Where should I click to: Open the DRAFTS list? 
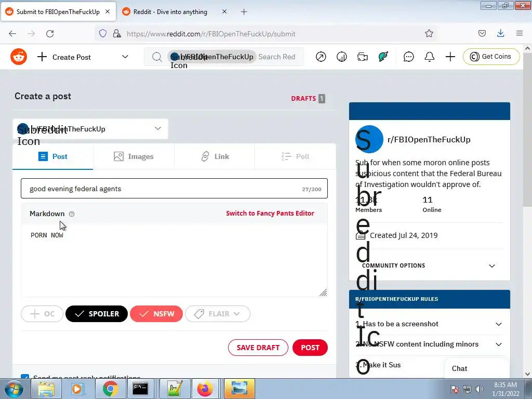point(308,98)
